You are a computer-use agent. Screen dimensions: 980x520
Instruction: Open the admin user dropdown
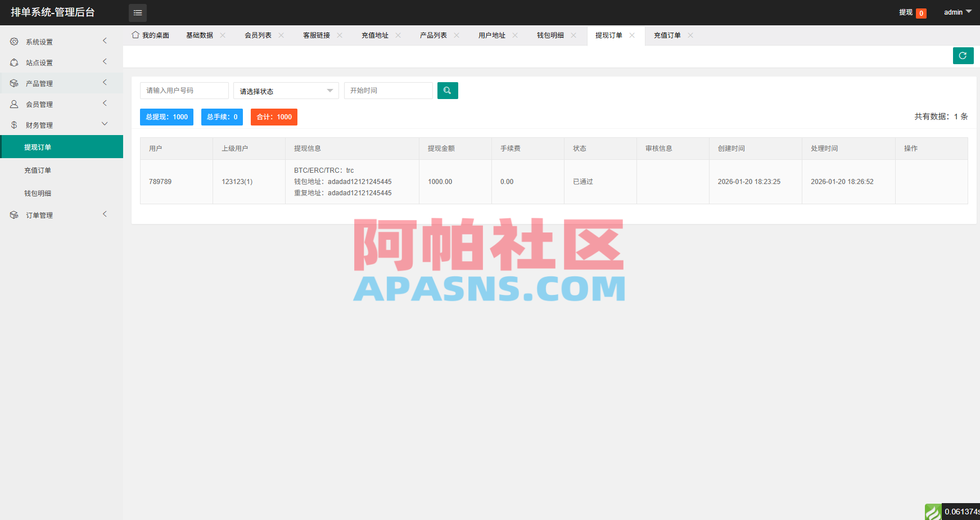tap(958, 12)
